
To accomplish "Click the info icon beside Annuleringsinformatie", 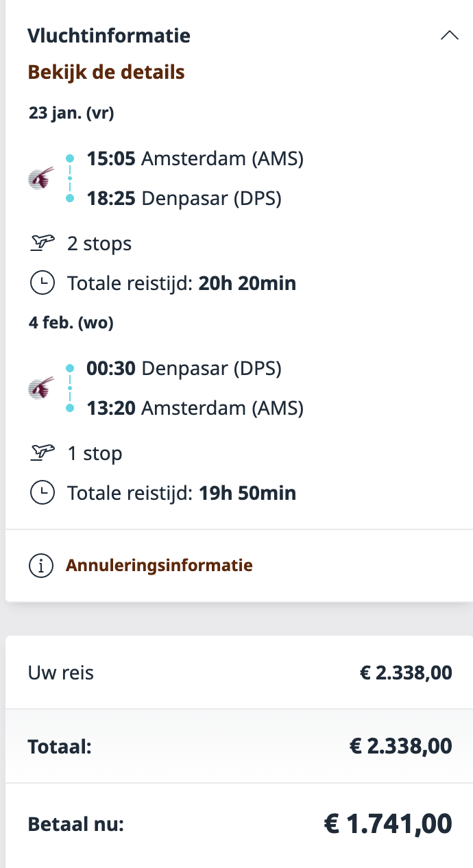I will 41,566.
